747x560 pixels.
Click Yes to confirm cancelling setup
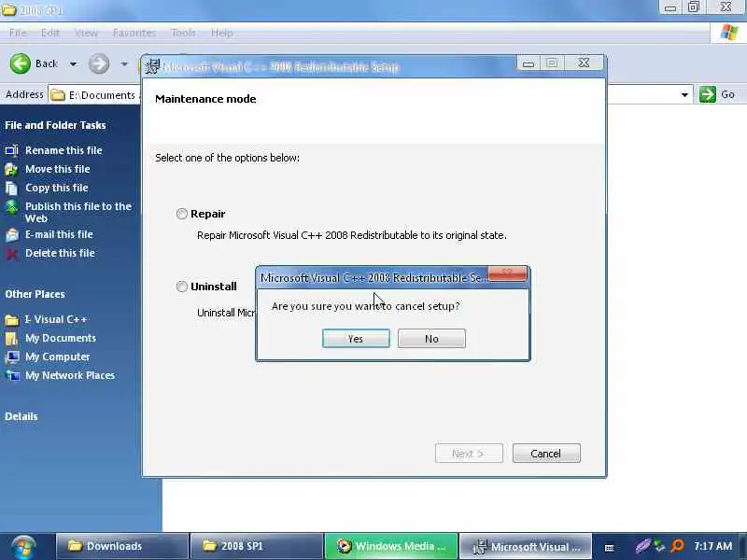(x=356, y=339)
